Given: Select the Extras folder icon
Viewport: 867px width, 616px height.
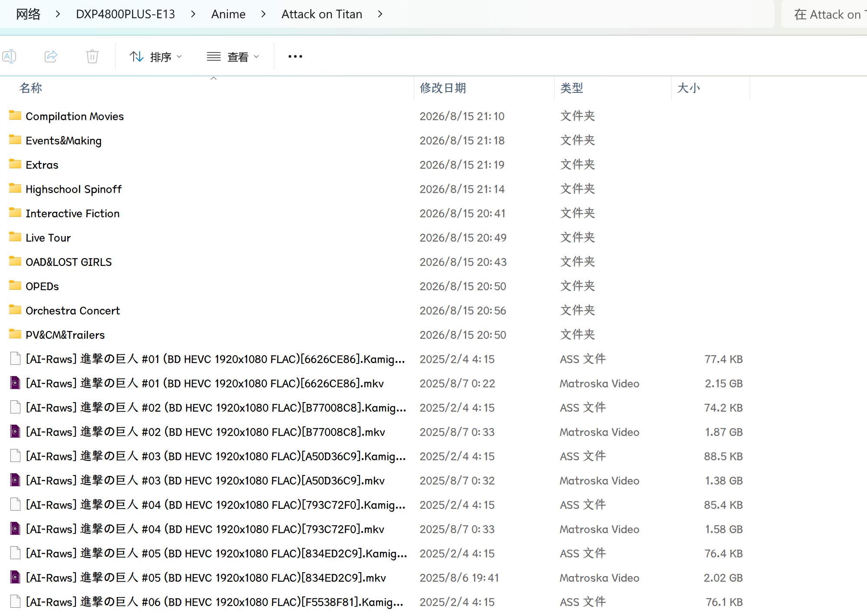Looking at the screenshot, I should pos(15,164).
